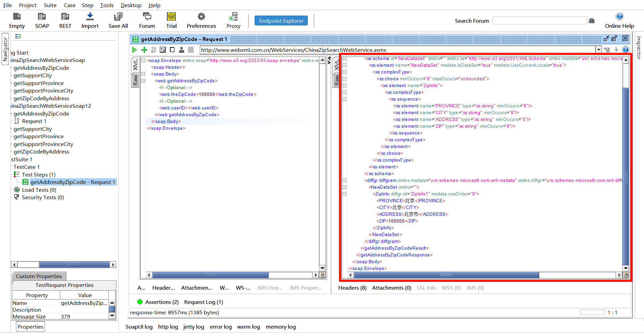Select Test Steps (1) in navigator tree
This screenshot has height=333, width=644.
click(x=39, y=174)
